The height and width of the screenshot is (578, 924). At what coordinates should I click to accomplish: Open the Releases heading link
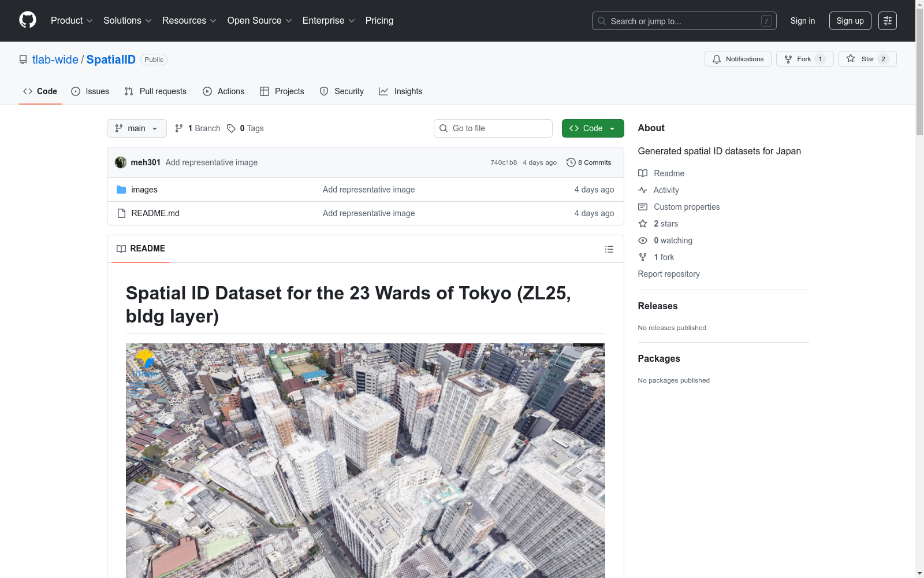pos(658,306)
